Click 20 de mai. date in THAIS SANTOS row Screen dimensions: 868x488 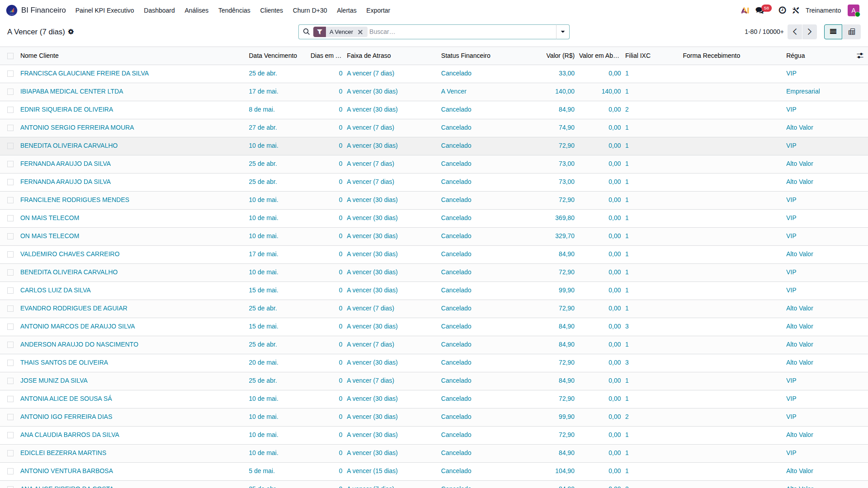point(264,362)
